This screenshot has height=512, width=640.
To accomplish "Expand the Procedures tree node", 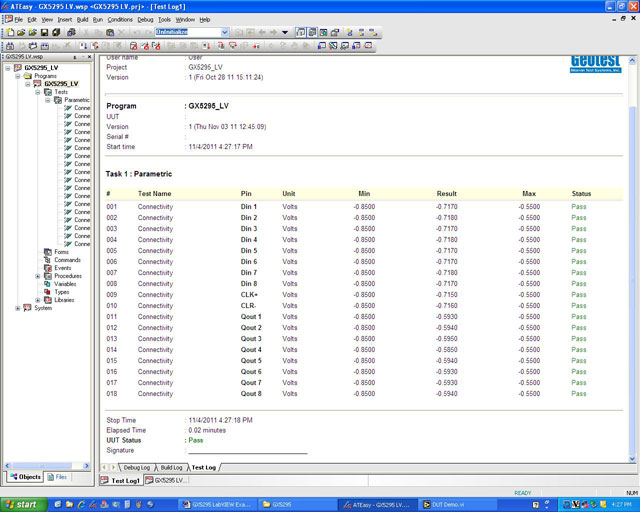I will (x=38, y=276).
